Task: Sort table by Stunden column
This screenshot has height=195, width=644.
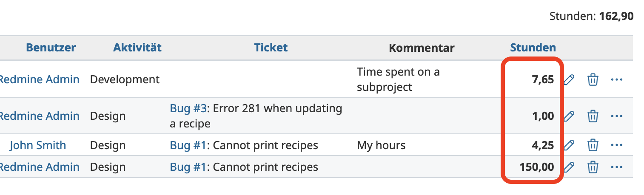Action: tap(533, 48)
